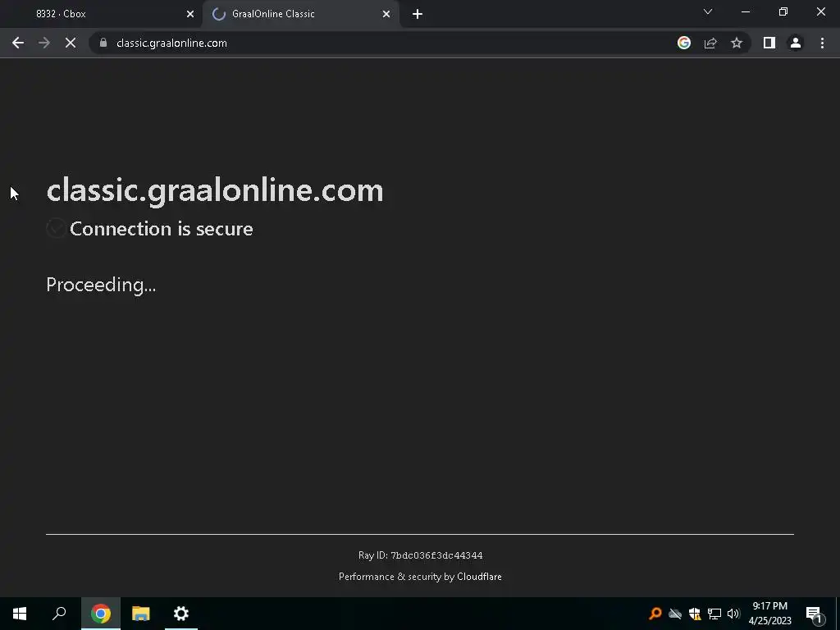Open Windows Security tray icon
Screen dimensions: 840x630
695,614
